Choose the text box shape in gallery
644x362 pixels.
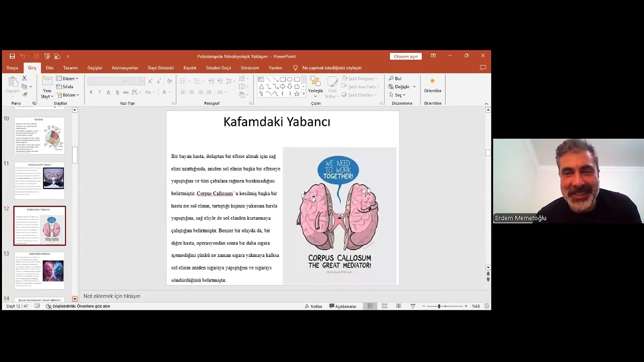pyautogui.click(x=262, y=79)
